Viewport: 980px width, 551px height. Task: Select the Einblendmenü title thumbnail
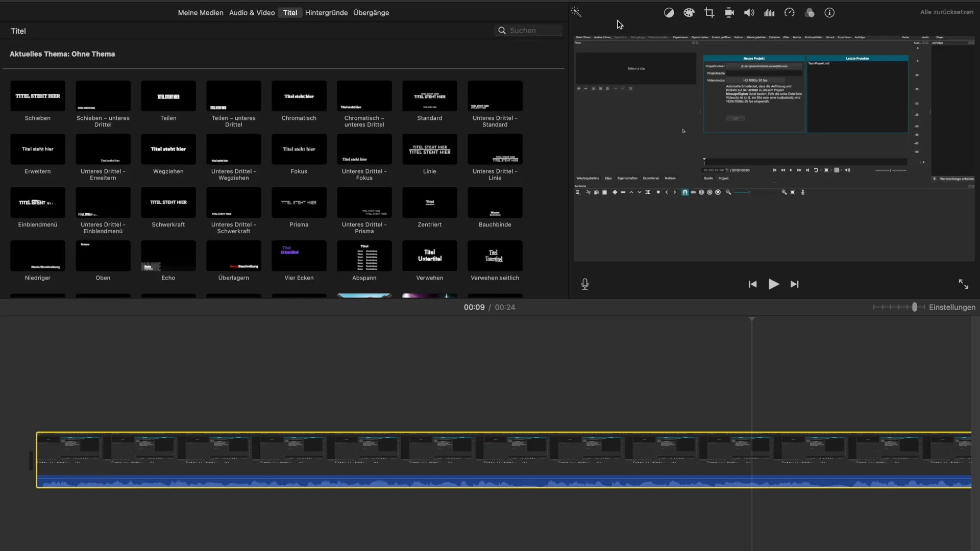(x=38, y=203)
